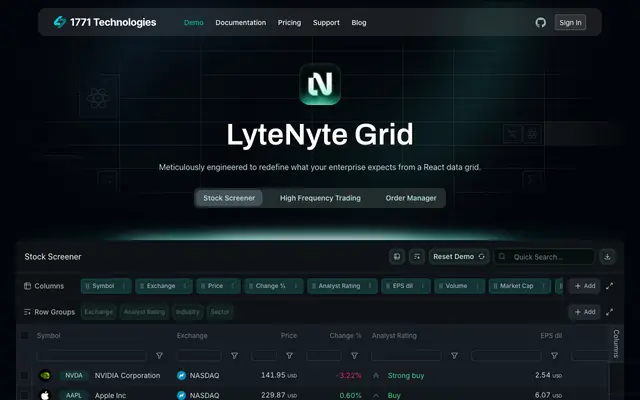Open the Change % pill menu dots
Screen dimensions: 640x400
click(x=296, y=286)
